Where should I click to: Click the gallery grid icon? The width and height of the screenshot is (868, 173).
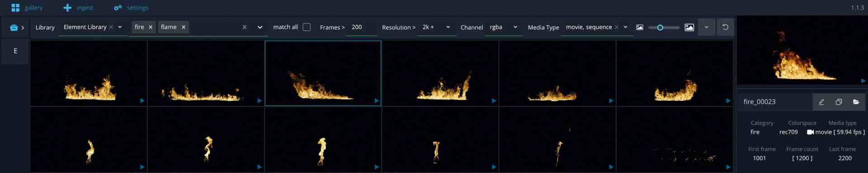(15, 8)
